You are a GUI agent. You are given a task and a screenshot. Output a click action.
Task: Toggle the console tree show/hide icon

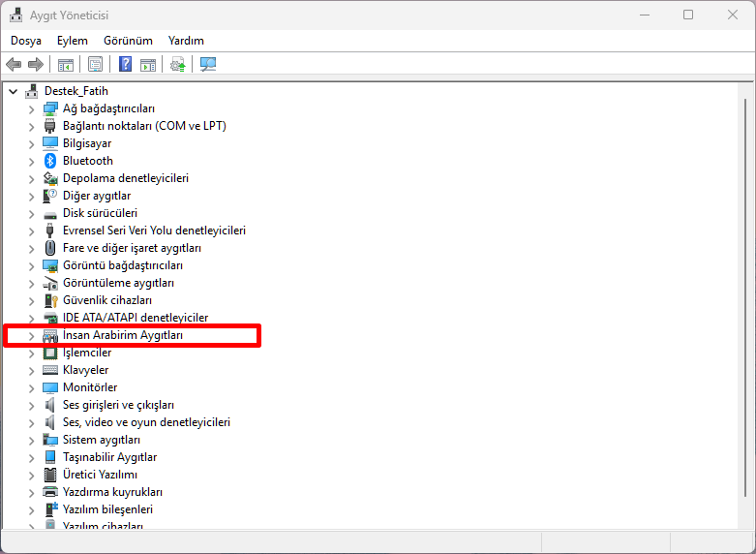(x=66, y=64)
